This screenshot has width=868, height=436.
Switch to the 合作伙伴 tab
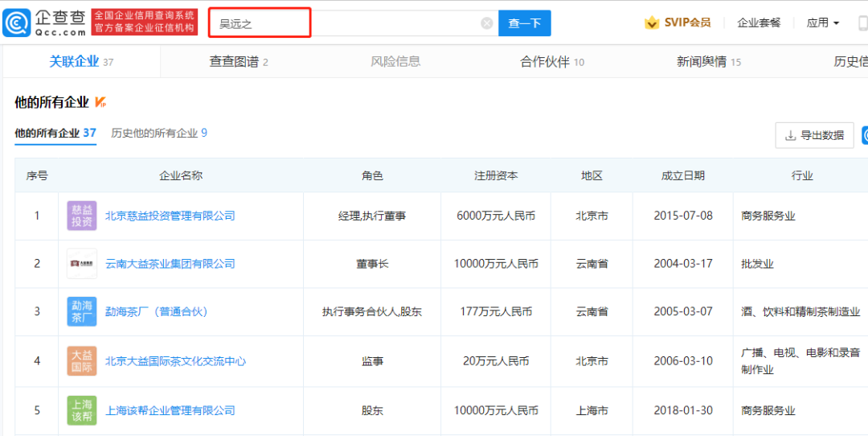[x=552, y=61]
